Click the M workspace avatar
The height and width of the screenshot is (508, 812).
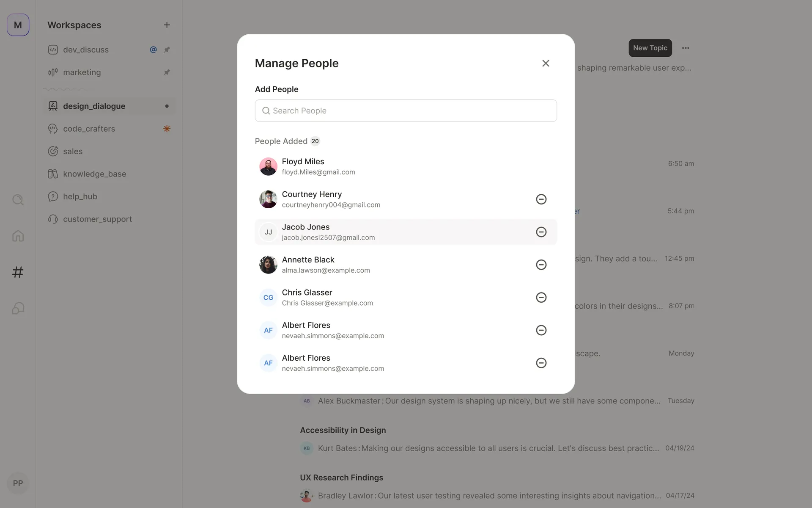[x=18, y=25]
